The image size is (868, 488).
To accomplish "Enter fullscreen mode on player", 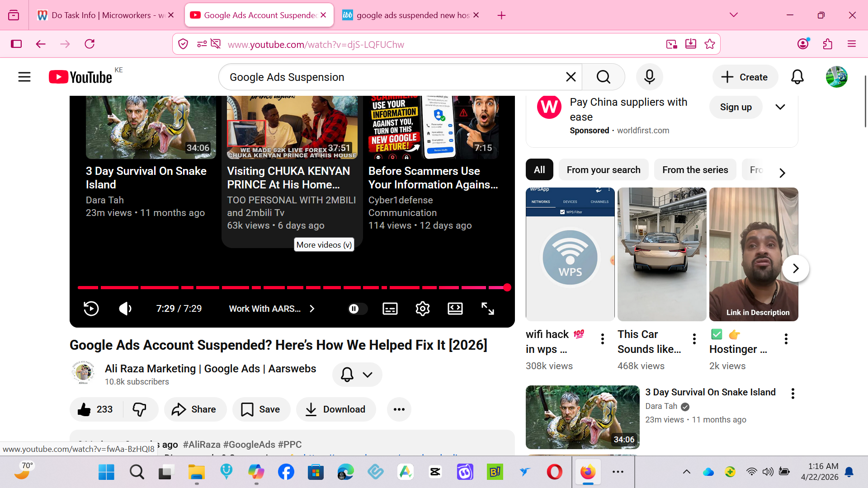I will 487,309.
